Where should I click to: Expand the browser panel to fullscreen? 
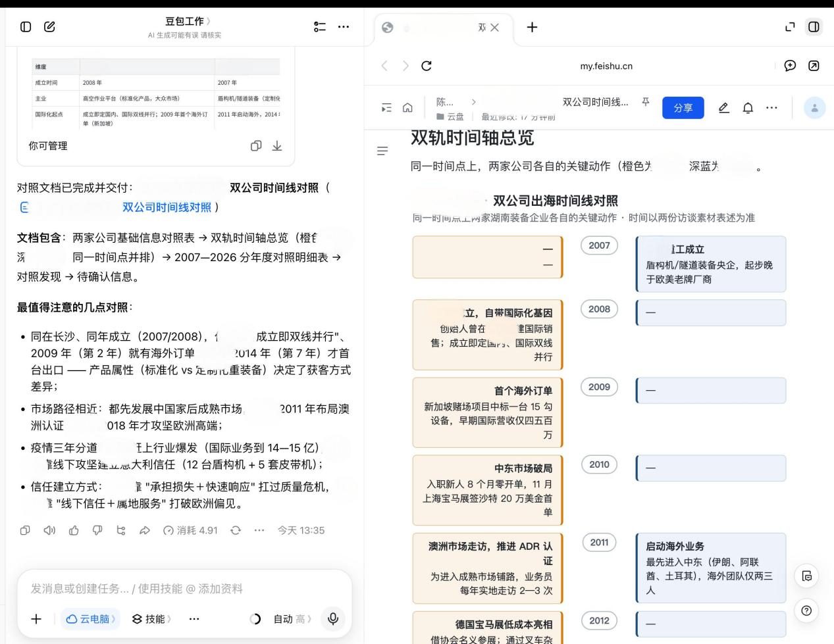click(x=791, y=27)
